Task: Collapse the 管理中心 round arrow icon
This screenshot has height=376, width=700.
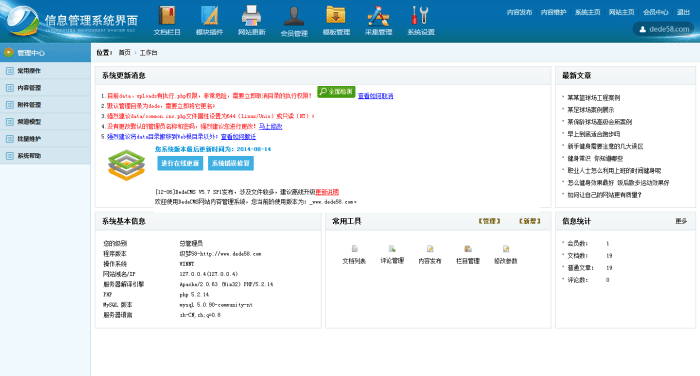Action: point(8,53)
